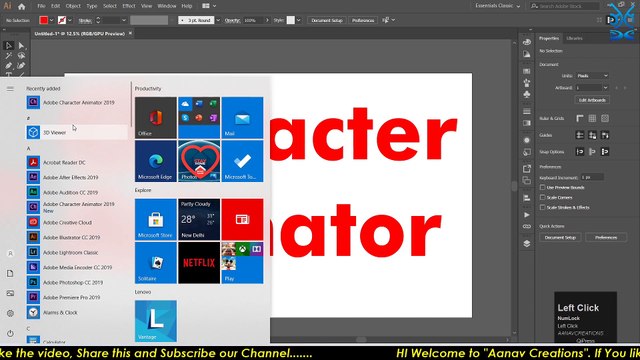Image resolution: width=640 pixels, height=360 pixels.
Task: Open the Lenovo Vantage tile
Action: point(156,321)
